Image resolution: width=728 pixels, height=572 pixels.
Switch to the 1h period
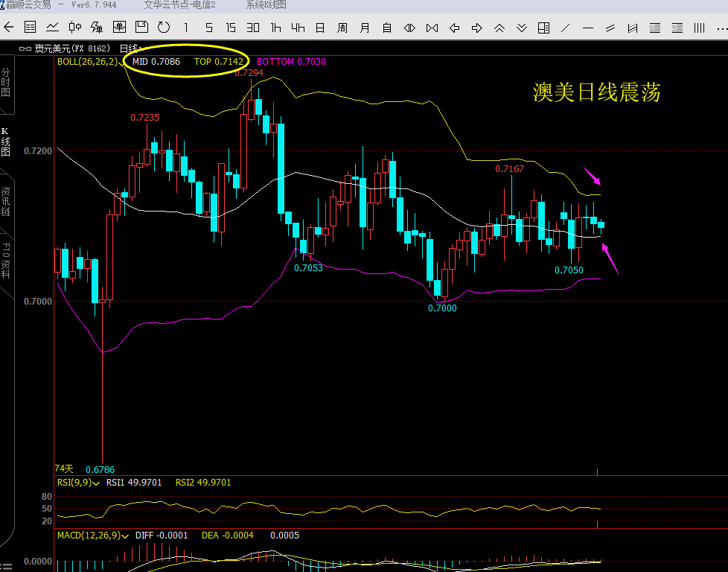(x=275, y=28)
